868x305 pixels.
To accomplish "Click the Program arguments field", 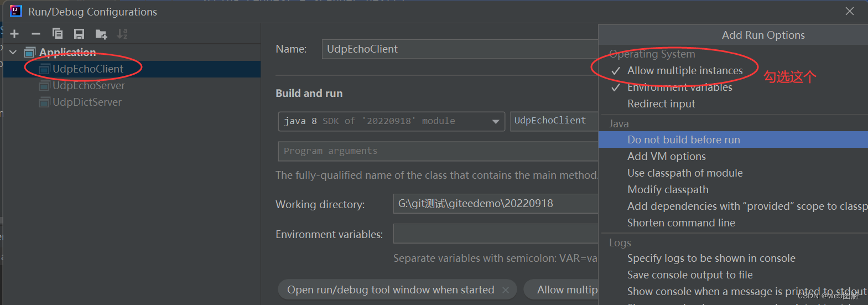I will (x=438, y=151).
